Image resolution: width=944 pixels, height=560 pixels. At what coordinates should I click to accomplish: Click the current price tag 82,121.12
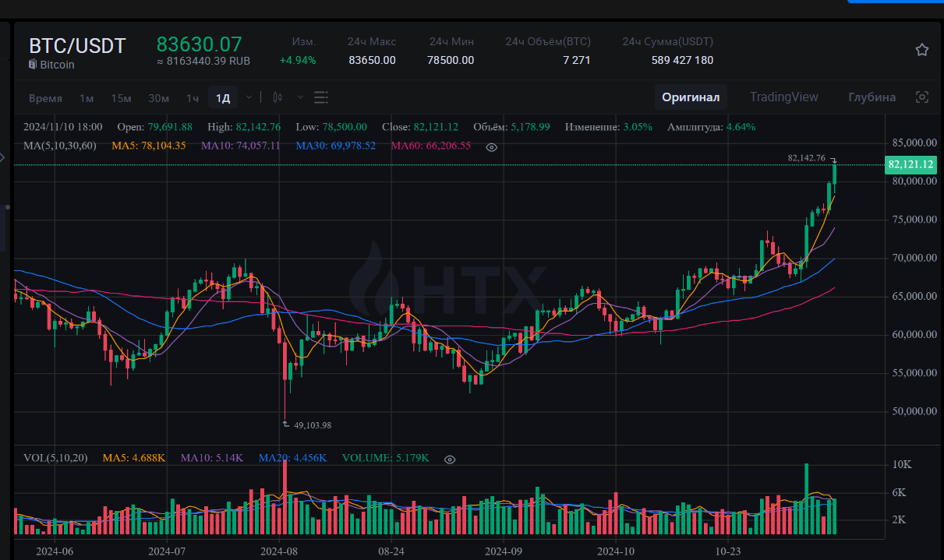click(x=910, y=164)
